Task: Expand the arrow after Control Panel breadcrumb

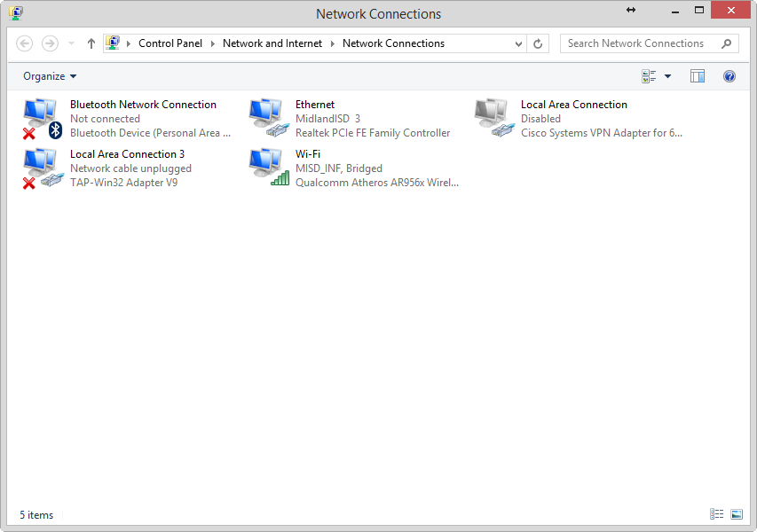Action: 212,44
